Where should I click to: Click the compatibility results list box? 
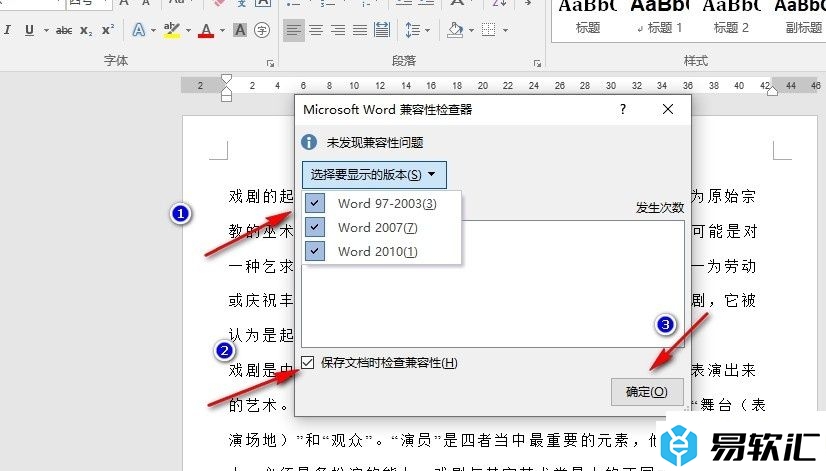493,284
